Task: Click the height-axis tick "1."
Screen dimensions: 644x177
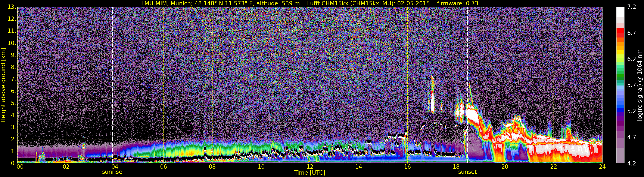Action: [x=13, y=151]
